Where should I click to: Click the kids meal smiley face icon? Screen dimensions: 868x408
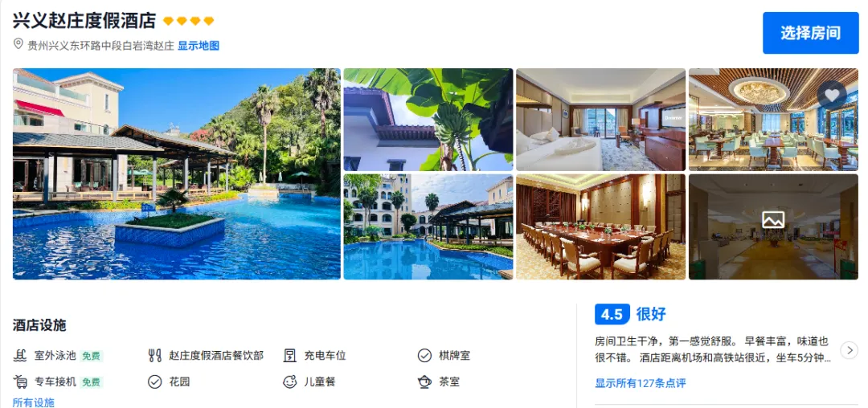click(x=290, y=381)
